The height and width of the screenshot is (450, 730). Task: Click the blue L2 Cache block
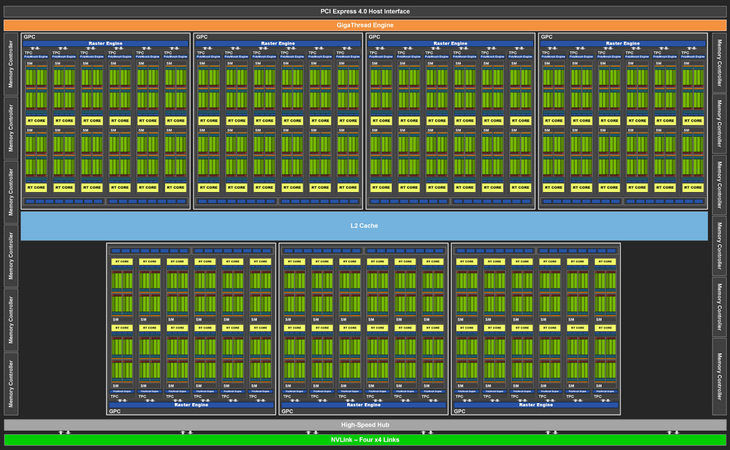tap(365, 226)
